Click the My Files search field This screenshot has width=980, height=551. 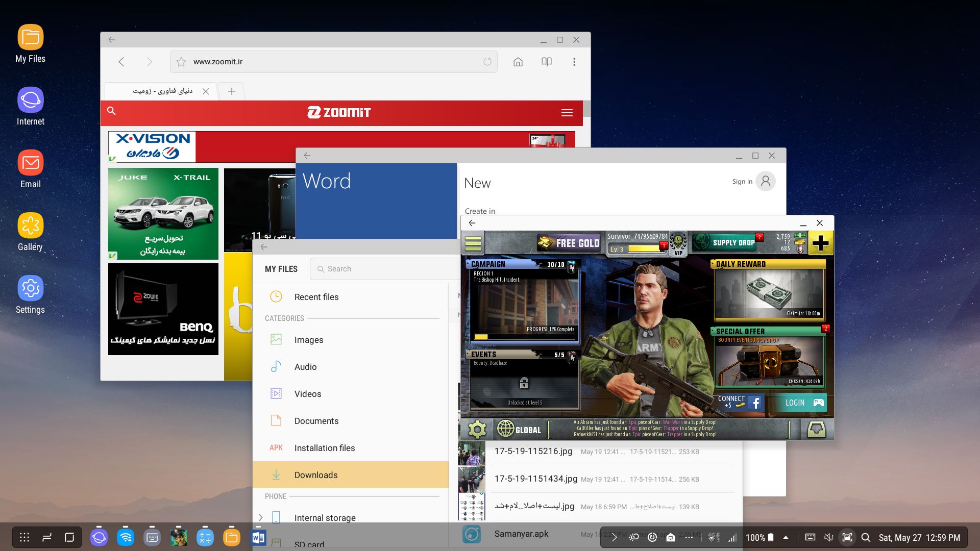tap(385, 269)
